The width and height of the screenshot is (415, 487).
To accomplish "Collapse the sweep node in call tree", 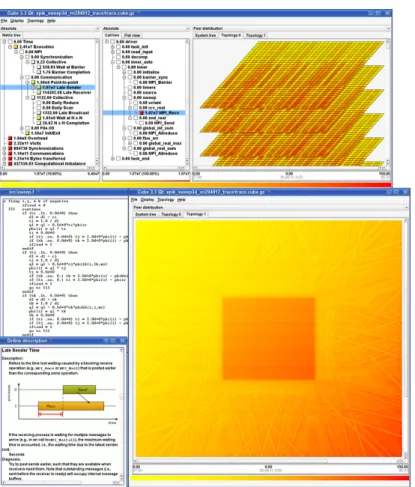I will (x=124, y=97).
